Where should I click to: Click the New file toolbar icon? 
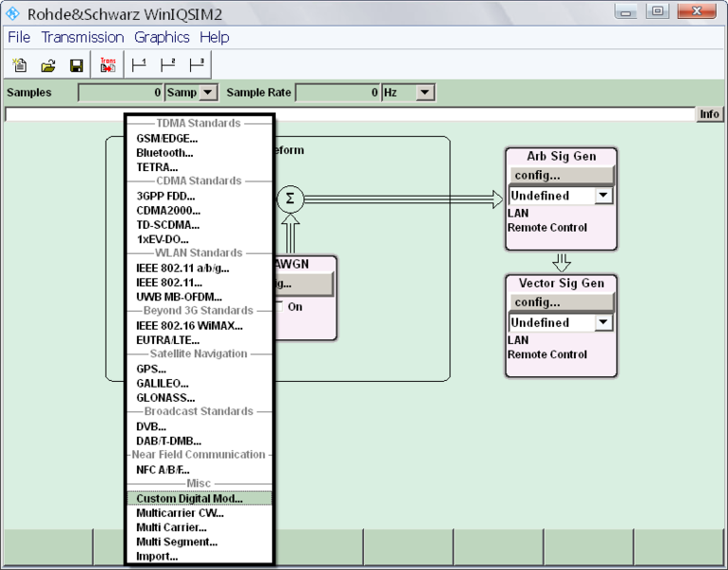[x=19, y=66]
